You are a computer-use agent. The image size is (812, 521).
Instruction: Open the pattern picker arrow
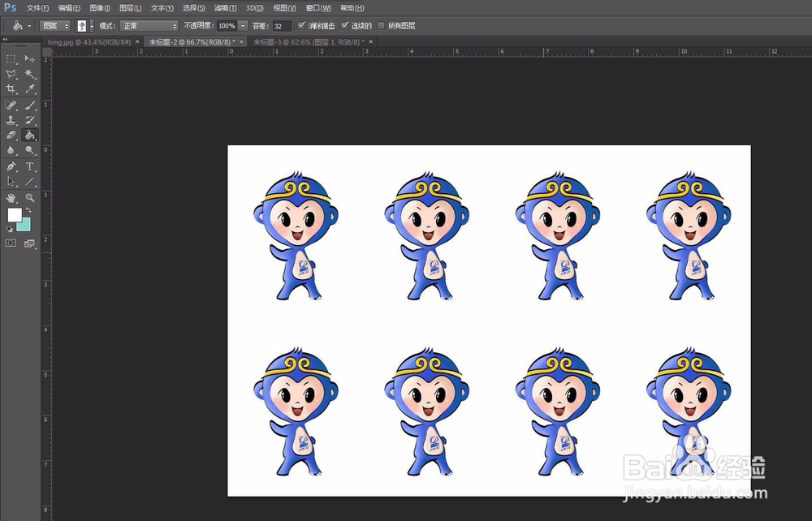click(92, 26)
